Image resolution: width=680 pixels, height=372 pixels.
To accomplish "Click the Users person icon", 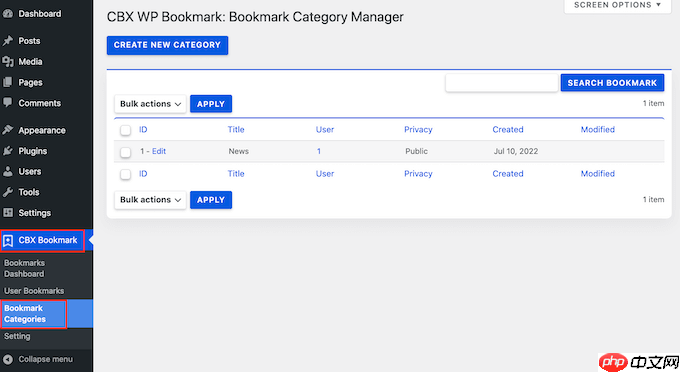I will 7,171.
